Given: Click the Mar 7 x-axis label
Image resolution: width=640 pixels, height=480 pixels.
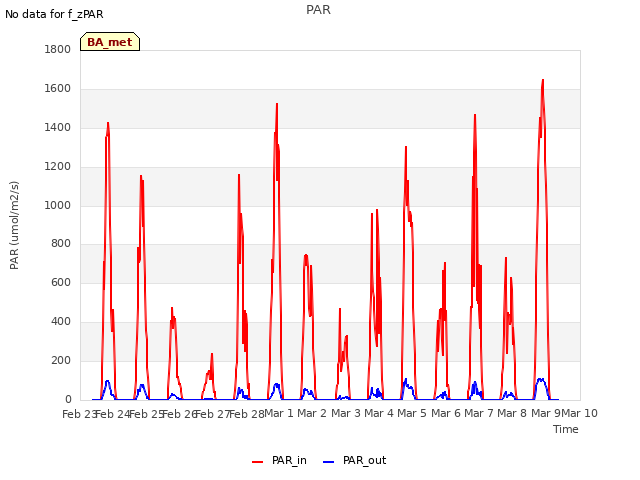Looking at the screenshot, I should (x=479, y=413).
